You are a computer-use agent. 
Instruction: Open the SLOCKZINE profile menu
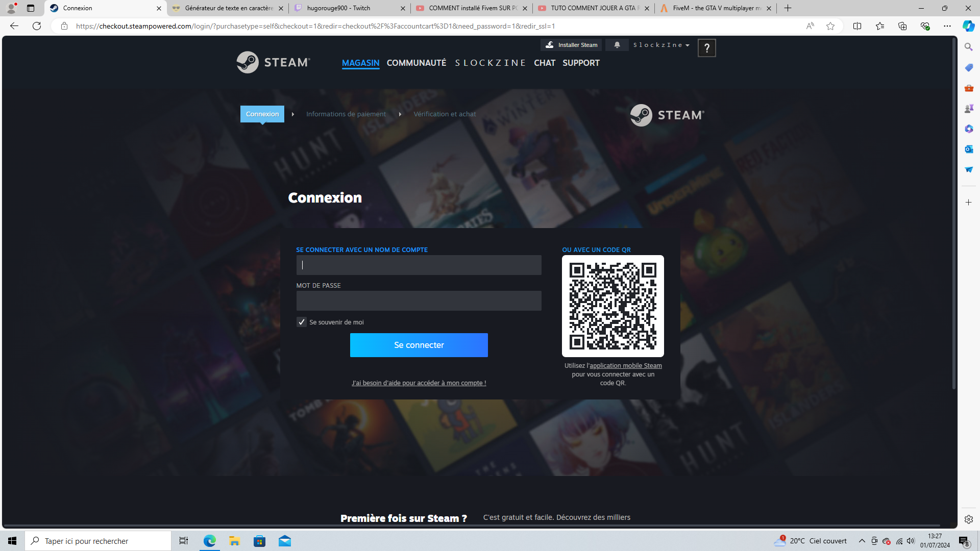490,63
